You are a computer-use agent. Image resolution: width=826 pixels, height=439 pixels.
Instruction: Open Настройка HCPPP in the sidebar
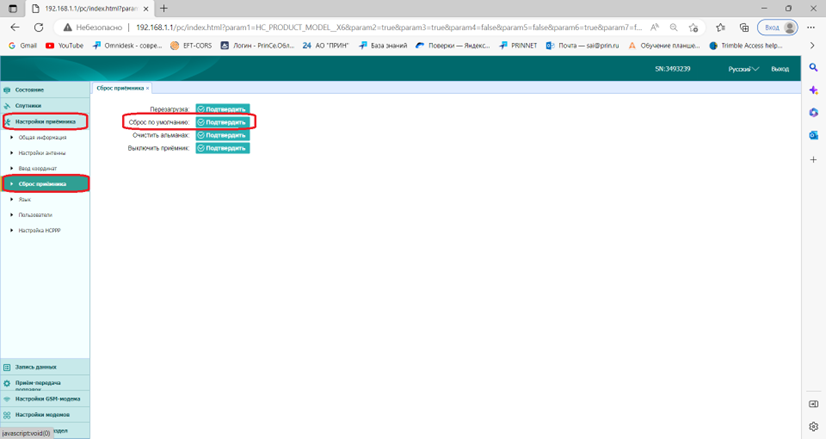click(40, 230)
